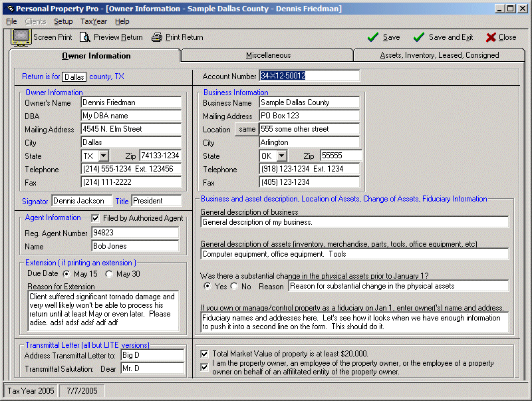This screenshot has height=401, width=532.
Task: Switch to the Miscellaneous tab
Action: click(268, 55)
